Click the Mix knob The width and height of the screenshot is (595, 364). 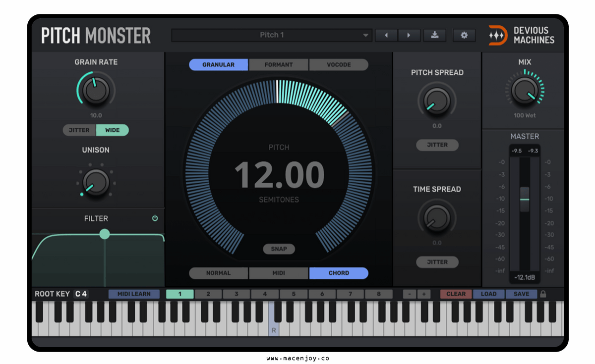coord(524,90)
